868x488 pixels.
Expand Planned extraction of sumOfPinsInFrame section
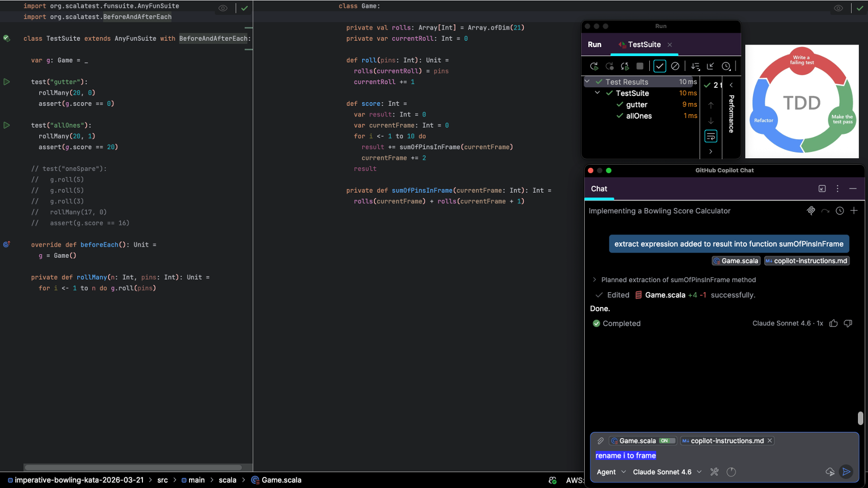[594, 280]
